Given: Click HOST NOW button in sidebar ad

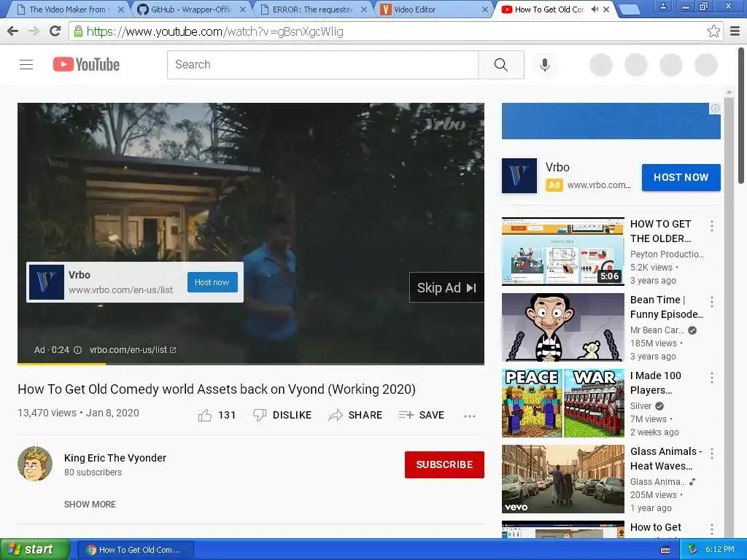Looking at the screenshot, I should pyautogui.click(x=681, y=177).
